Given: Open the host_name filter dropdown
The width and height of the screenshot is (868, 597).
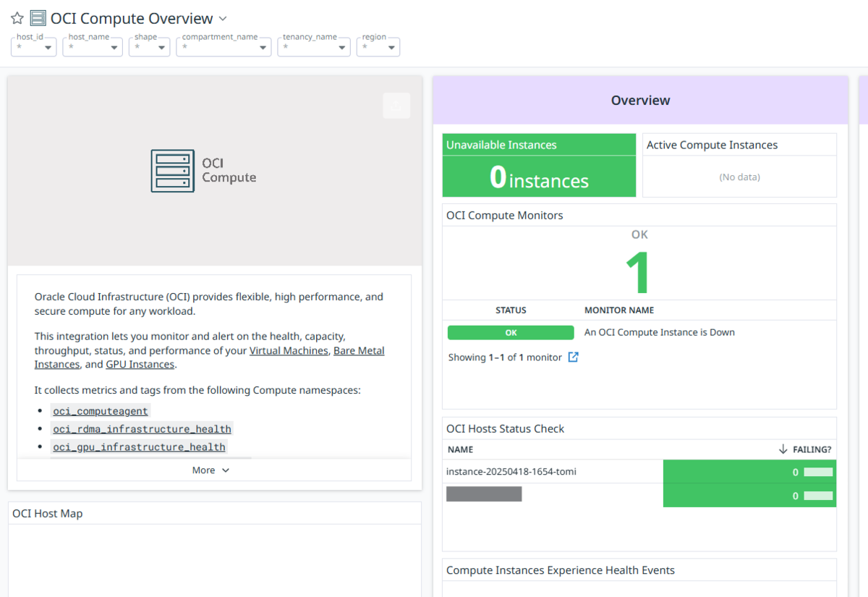Looking at the screenshot, I should [x=93, y=47].
